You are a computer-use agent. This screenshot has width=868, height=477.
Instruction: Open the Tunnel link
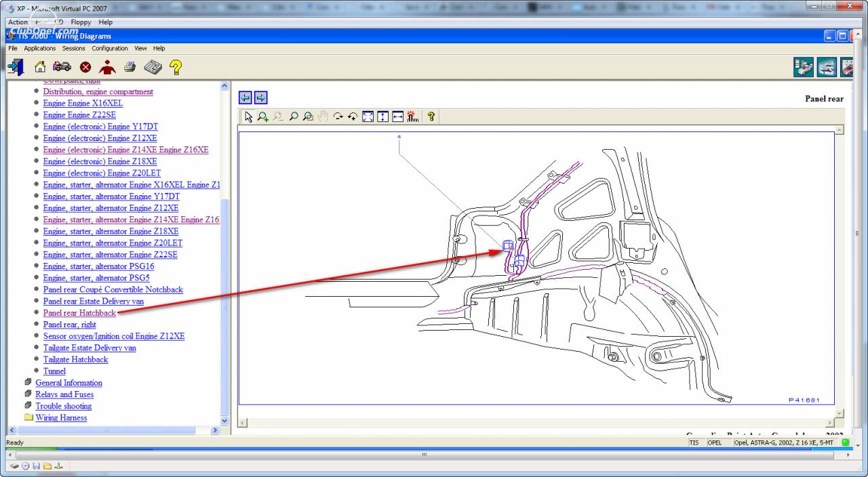coord(54,371)
